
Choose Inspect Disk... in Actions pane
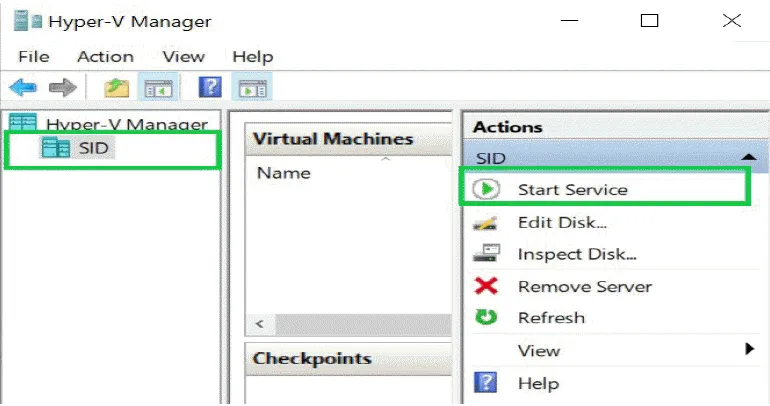577,254
